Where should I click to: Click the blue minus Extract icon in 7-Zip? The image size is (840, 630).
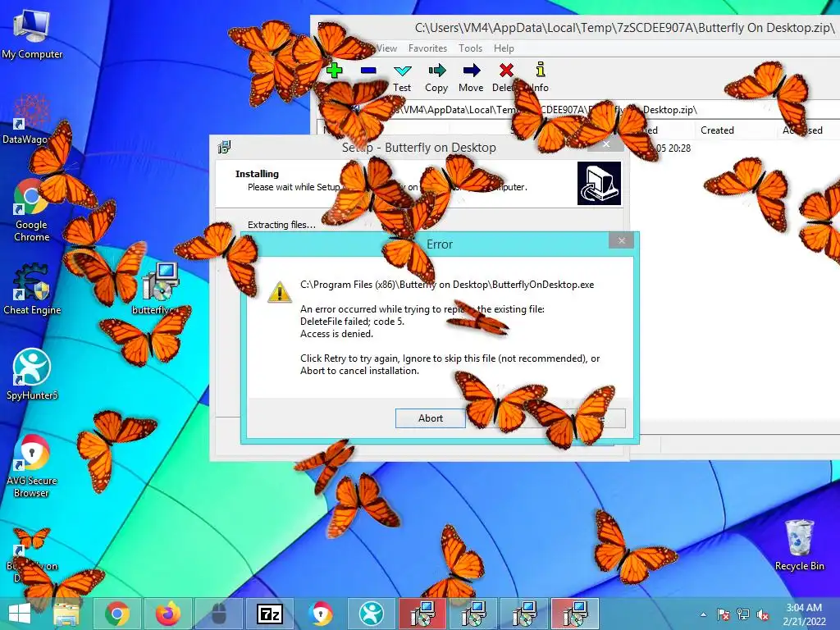(368, 71)
